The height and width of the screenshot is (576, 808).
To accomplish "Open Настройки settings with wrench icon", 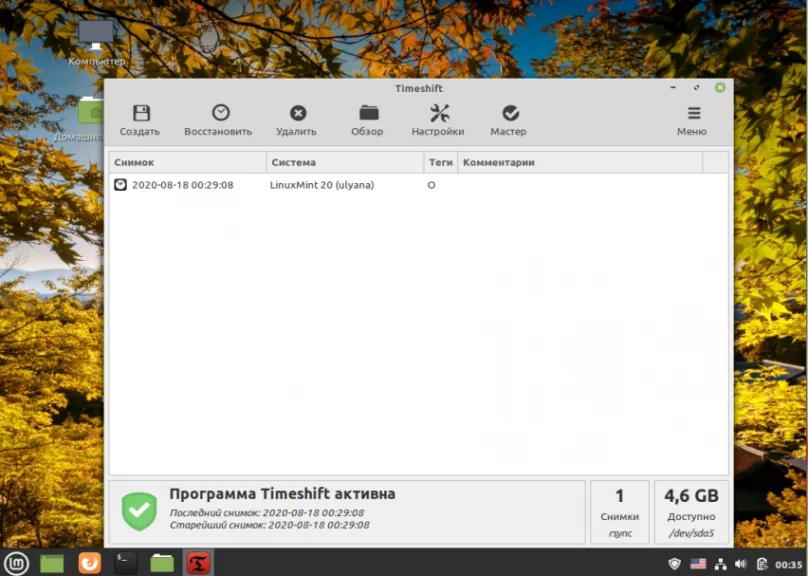I will [439, 120].
